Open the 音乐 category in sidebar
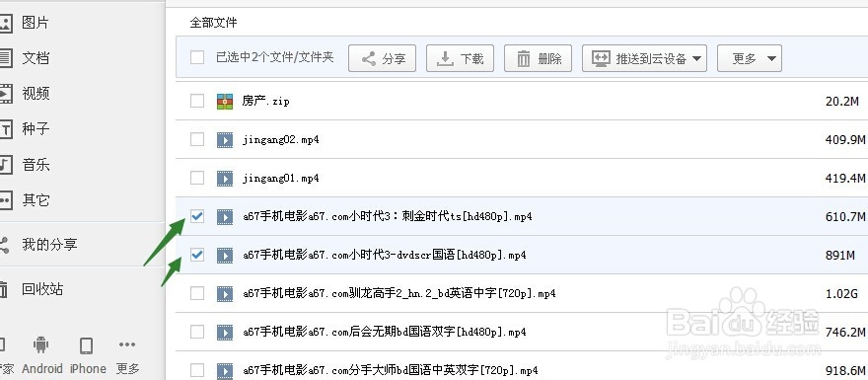 [x=36, y=165]
